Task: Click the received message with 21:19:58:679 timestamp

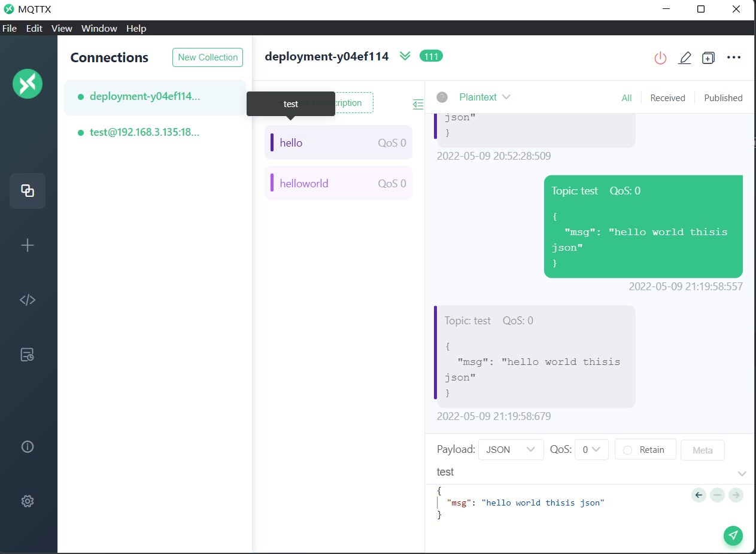Action: pyautogui.click(x=535, y=357)
